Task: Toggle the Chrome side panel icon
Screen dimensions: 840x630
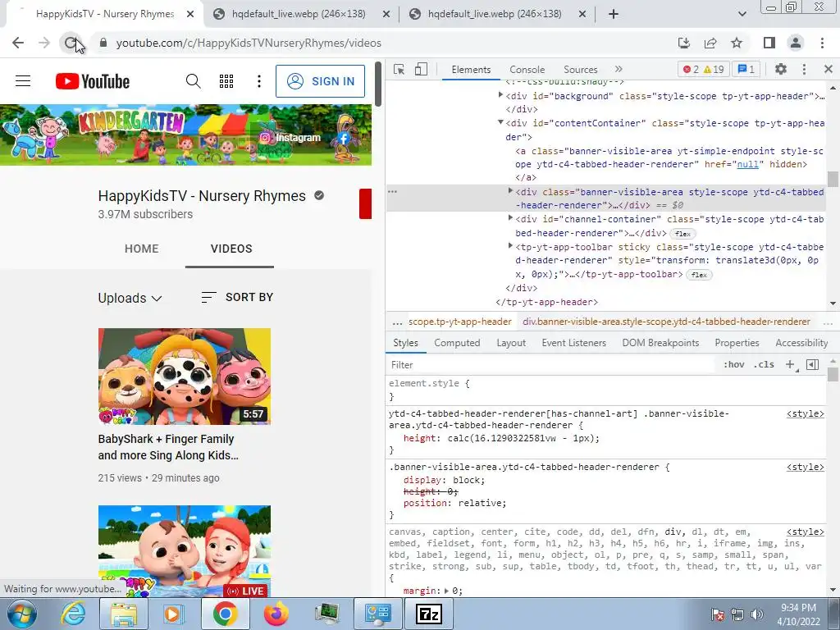Action: [769, 43]
